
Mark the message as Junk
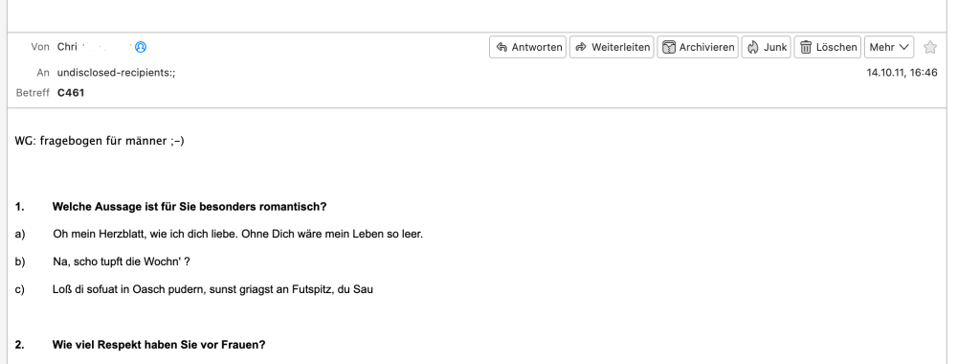click(767, 47)
